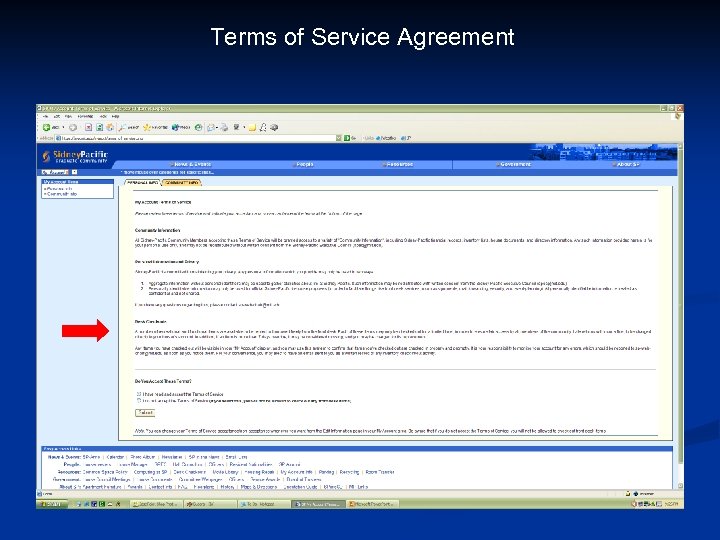Screen dimensions: 720x540
Task: Click the last gray toolbar icon
Action: pos(274,127)
